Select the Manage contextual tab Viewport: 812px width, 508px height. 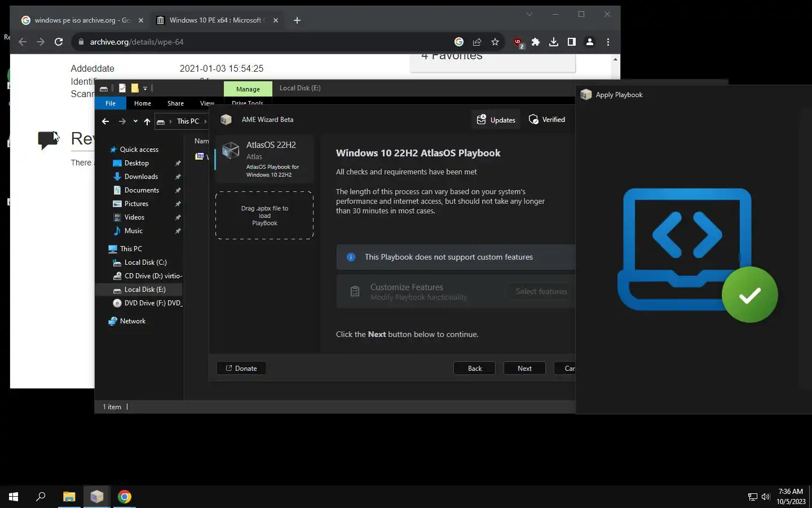pyautogui.click(x=248, y=89)
